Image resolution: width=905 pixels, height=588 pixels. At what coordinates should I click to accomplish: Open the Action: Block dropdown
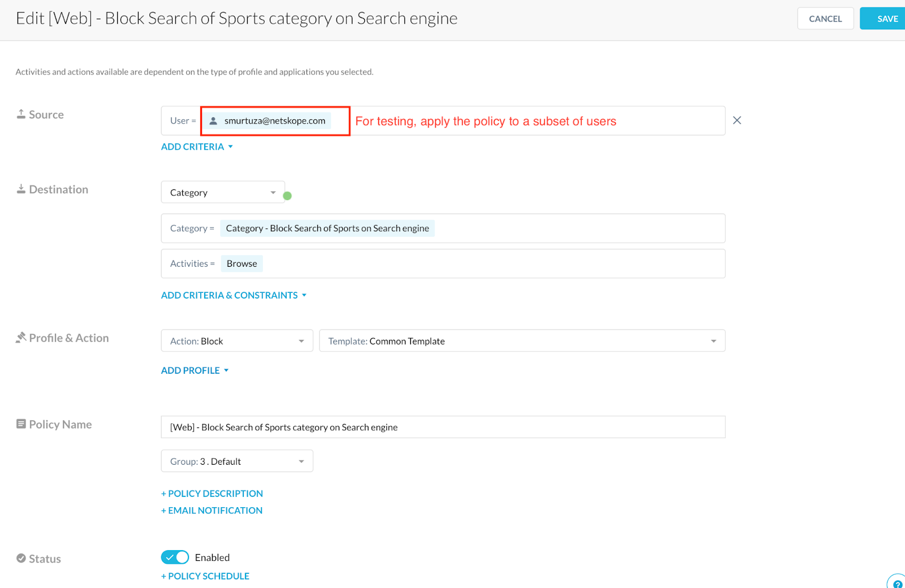237,341
